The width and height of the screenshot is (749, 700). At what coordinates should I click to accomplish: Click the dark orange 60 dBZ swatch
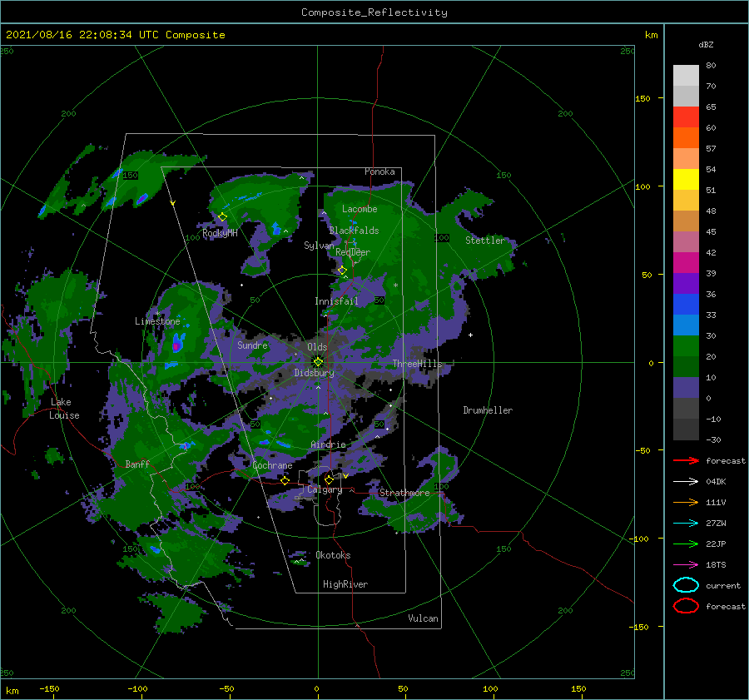[686, 138]
